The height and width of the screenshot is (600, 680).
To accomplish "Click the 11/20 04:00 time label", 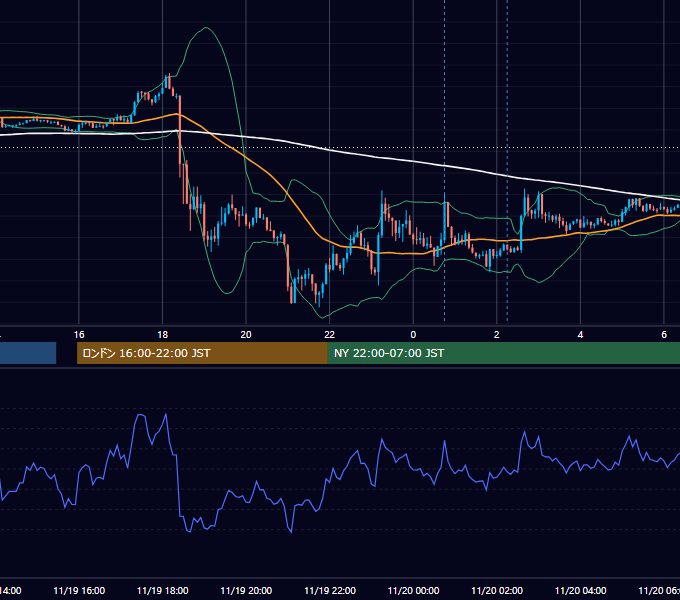I will pos(581,590).
